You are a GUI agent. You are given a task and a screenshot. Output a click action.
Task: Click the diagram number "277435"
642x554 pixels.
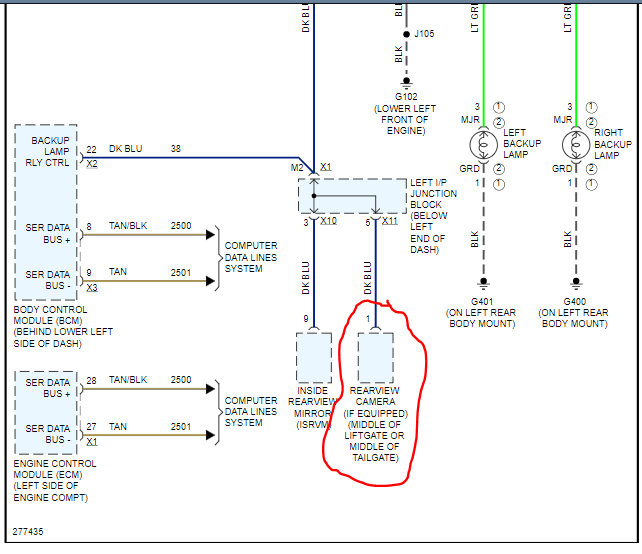pyautogui.click(x=28, y=531)
